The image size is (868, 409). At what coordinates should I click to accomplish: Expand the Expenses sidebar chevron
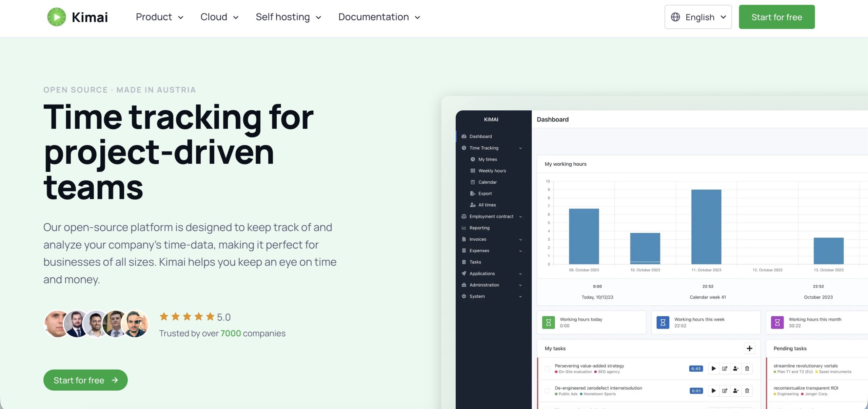click(x=520, y=251)
